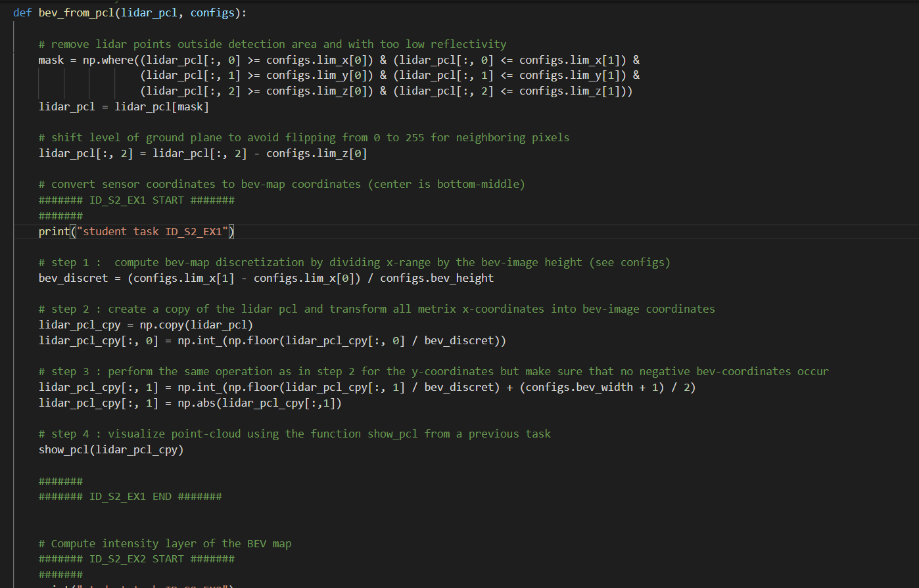The image size is (919, 588).
Task: Click comment 'Compute intensity layer of the BEV map'
Action: [165, 544]
